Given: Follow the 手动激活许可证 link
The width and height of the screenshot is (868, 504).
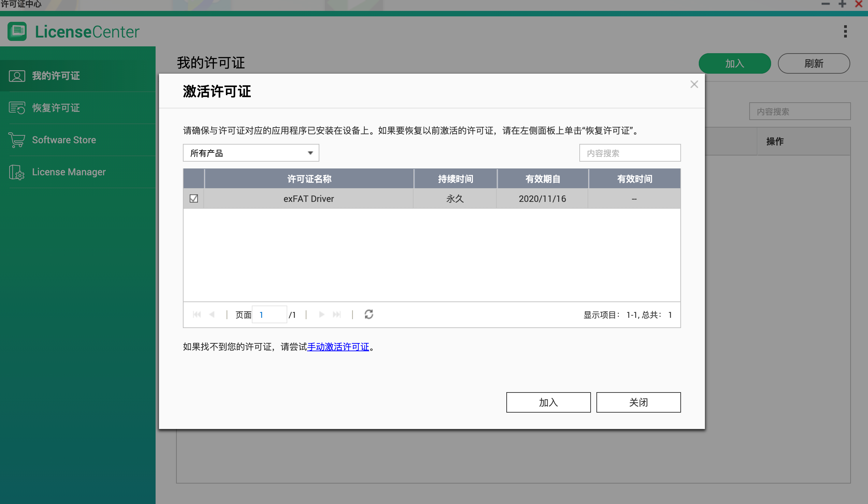Looking at the screenshot, I should 338,347.
